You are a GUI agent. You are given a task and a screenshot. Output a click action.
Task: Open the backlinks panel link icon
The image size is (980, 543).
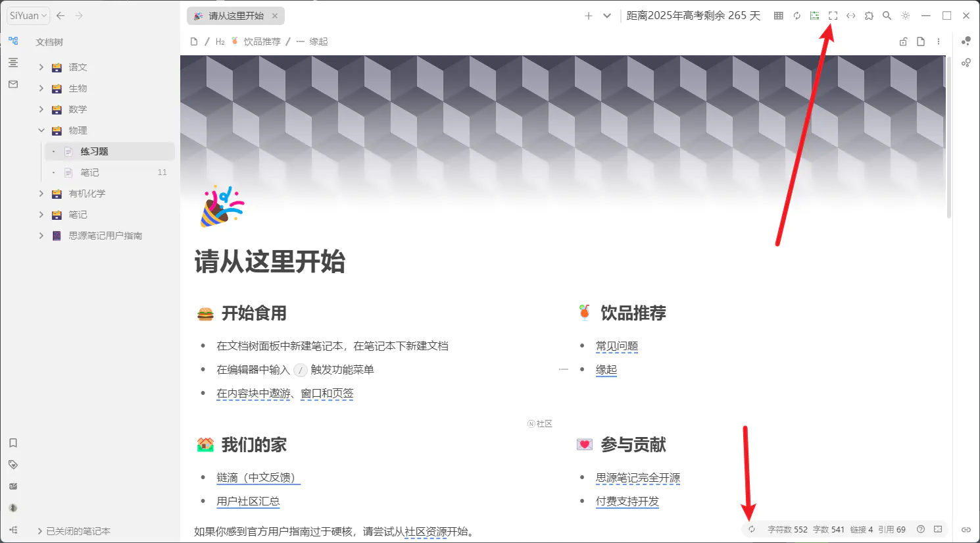coord(966,530)
